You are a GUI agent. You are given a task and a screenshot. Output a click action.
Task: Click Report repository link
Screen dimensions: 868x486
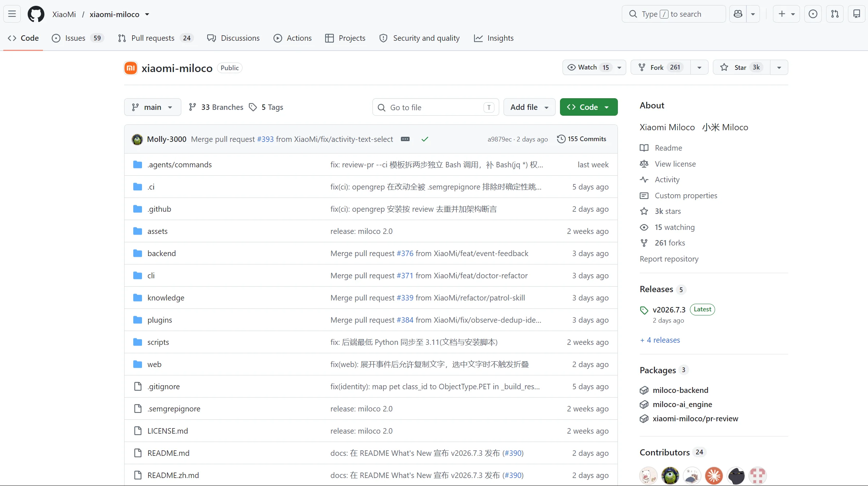669,259
